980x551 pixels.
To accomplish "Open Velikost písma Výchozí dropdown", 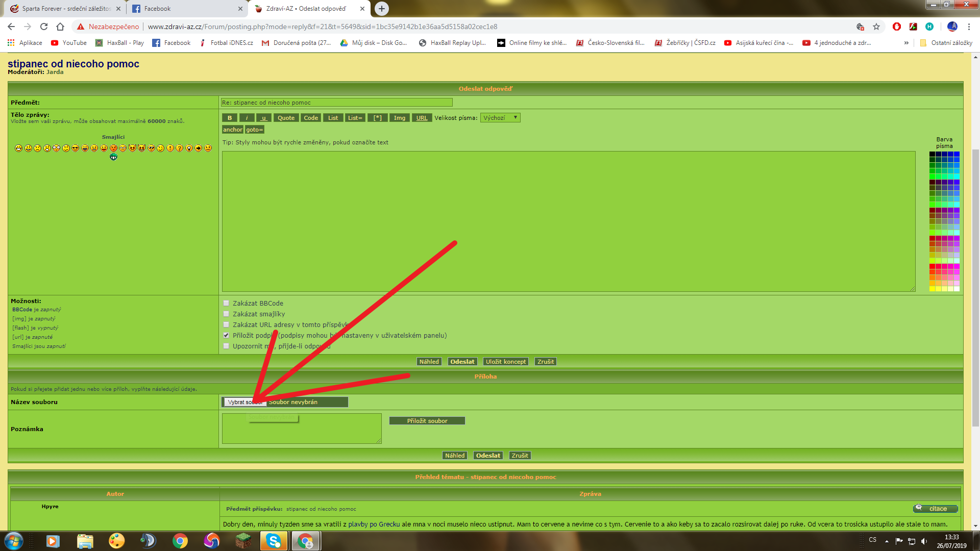I will click(x=500, y=118).
